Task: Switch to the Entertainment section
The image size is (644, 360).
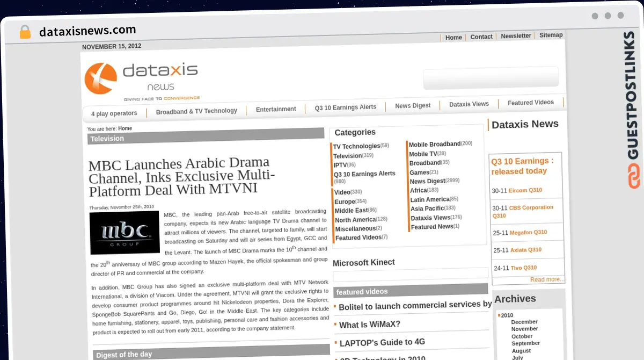Action: coord(276,109)
